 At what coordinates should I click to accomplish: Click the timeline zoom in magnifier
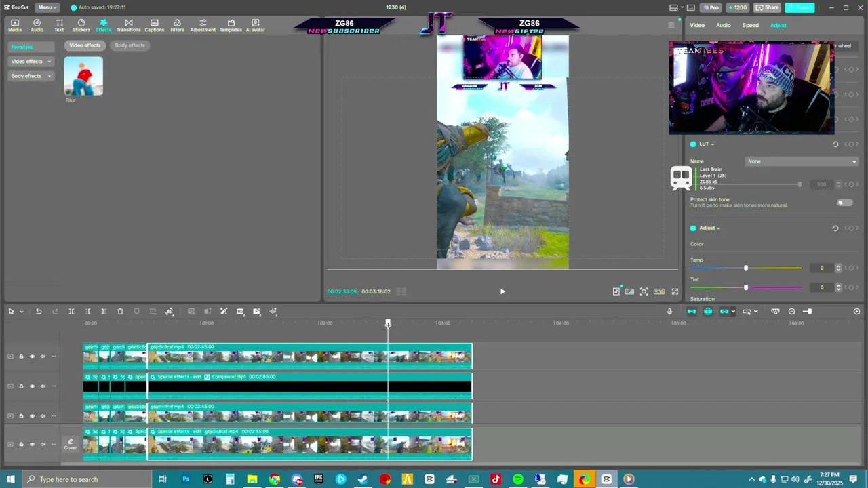[856, 312]
